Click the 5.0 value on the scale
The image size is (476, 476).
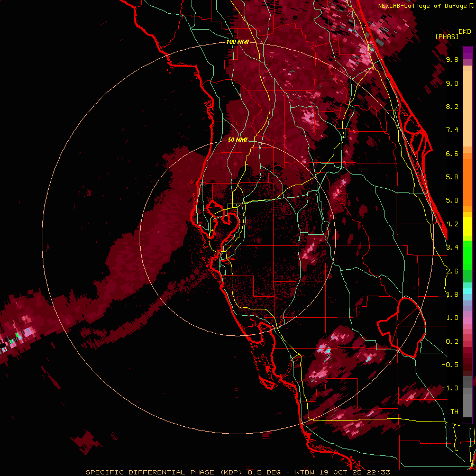(452, 200)
